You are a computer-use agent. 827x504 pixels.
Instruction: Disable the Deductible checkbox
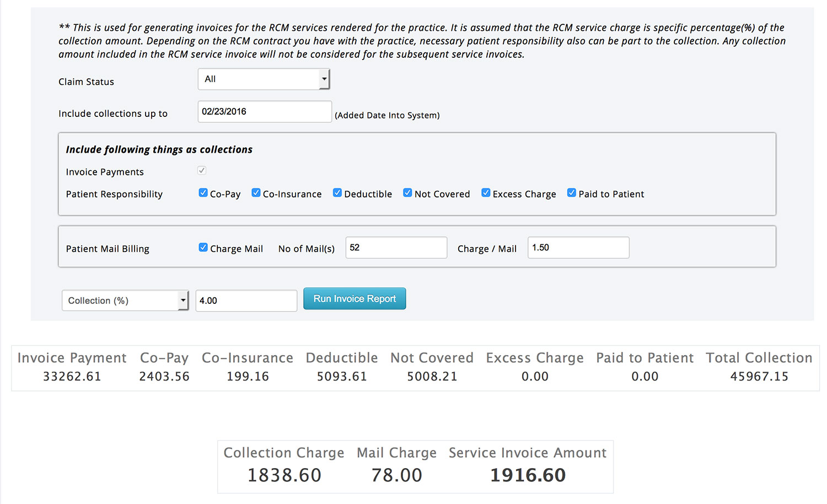coord(337,193)
